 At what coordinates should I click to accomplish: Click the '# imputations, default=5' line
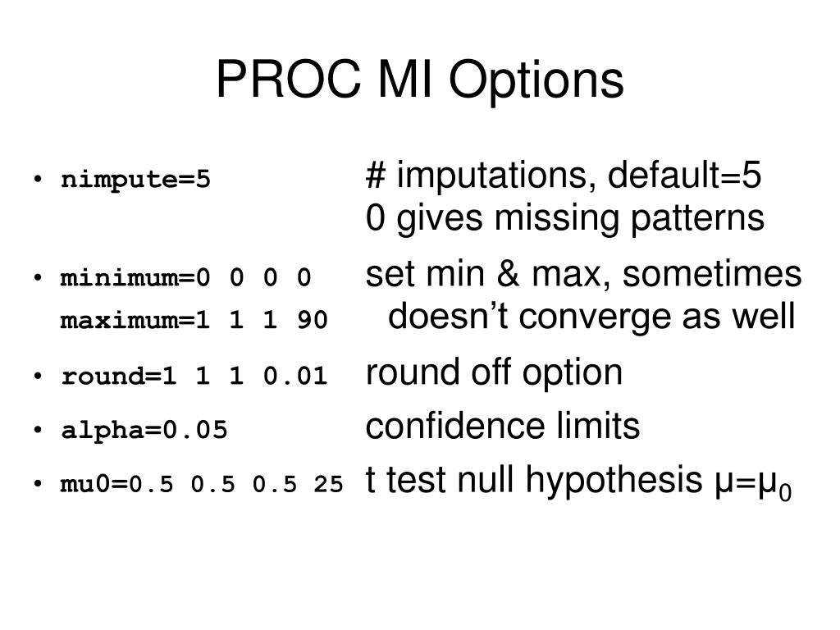[563, 176]
